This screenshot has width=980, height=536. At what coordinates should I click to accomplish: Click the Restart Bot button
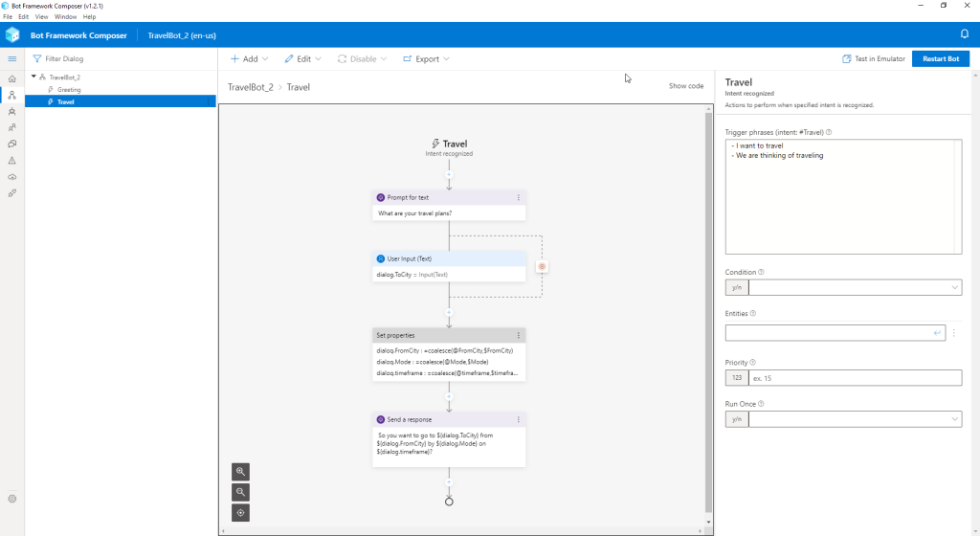941,58
